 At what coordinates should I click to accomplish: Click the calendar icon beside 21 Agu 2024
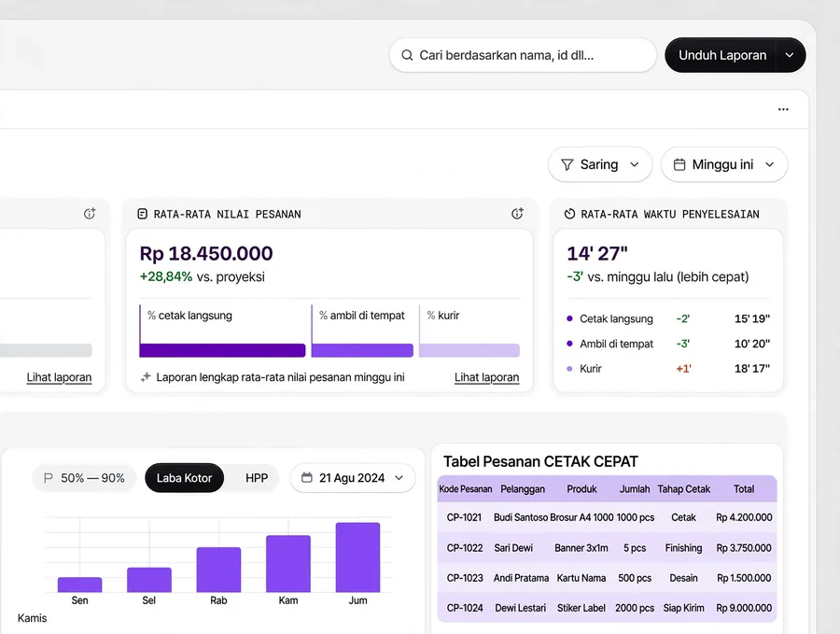(x=306, y=477)
